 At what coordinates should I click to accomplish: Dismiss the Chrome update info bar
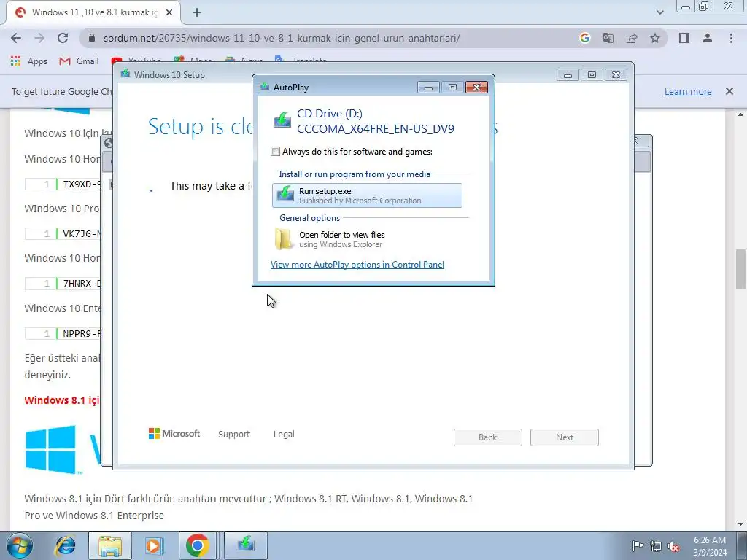point(729,91)
